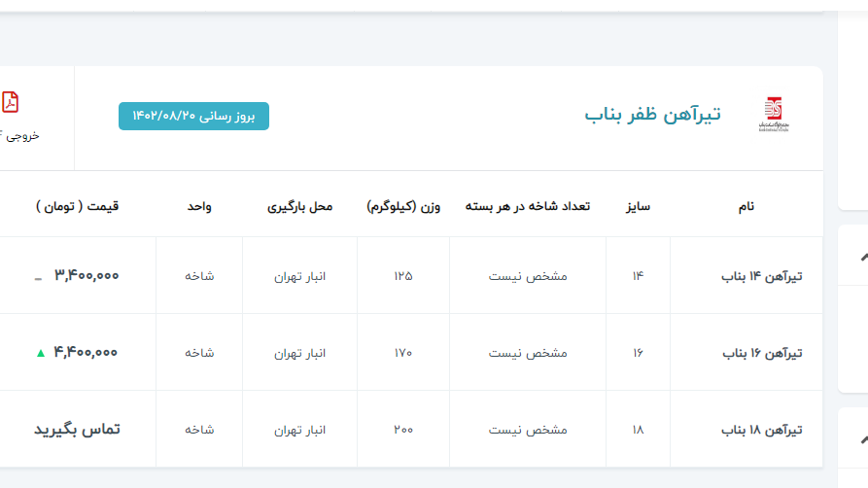Click the ۳,۴۰۰,۰۰۰ price value
868x488 pixels.
87,276
